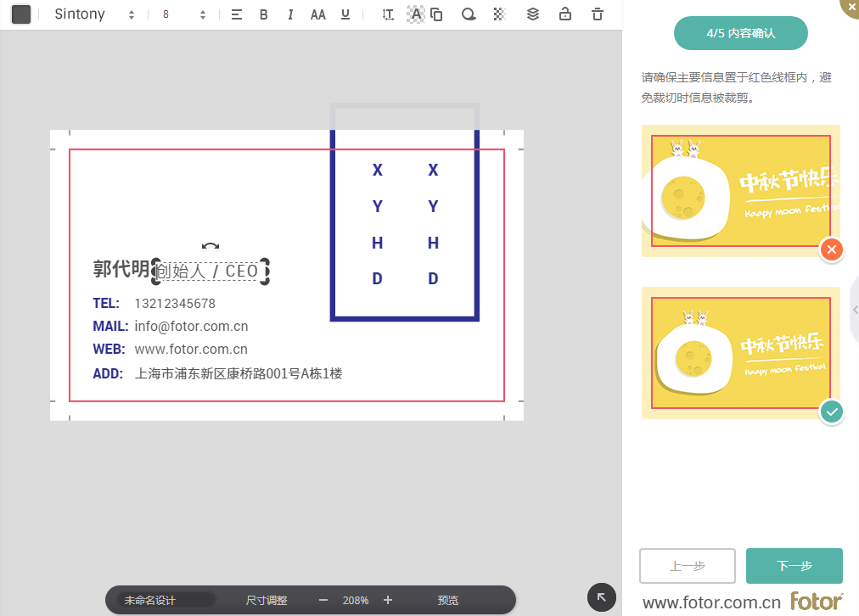Image resolution: width=859 pixels, height=616 pixels.
Task: Duplicate the selected element
Action: (436, 14)
